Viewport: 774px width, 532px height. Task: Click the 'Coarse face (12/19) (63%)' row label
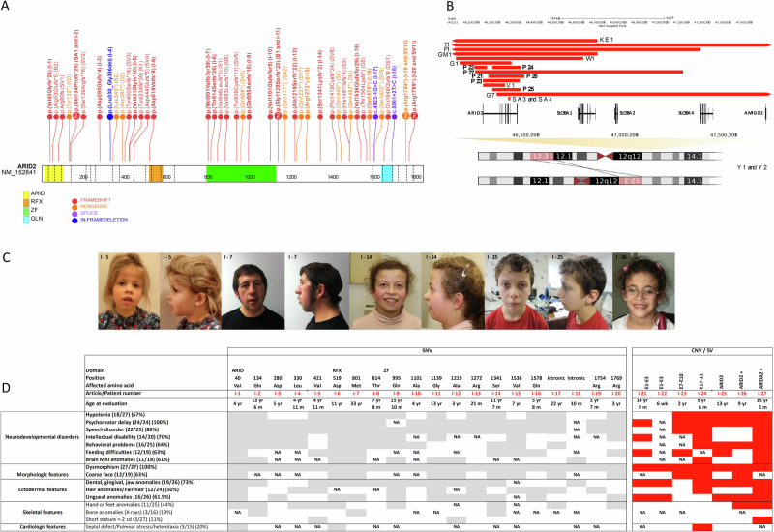[x=116, y=475]
